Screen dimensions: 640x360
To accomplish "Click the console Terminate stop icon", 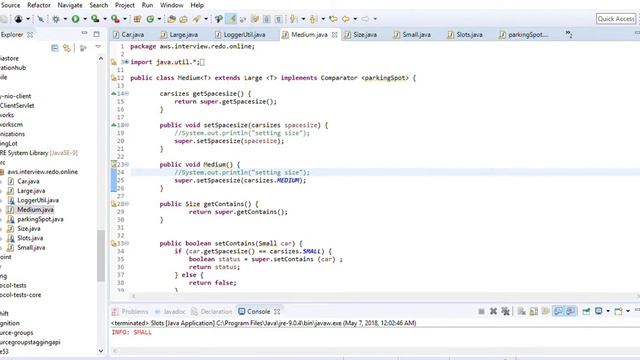I will [481, 311].
